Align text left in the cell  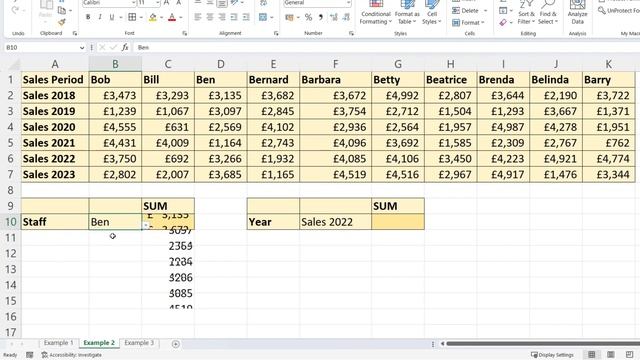[x=198, y=17]
